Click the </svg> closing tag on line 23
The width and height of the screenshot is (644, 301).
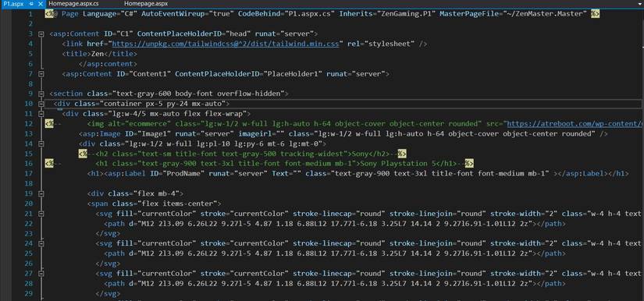click(108, 234)
